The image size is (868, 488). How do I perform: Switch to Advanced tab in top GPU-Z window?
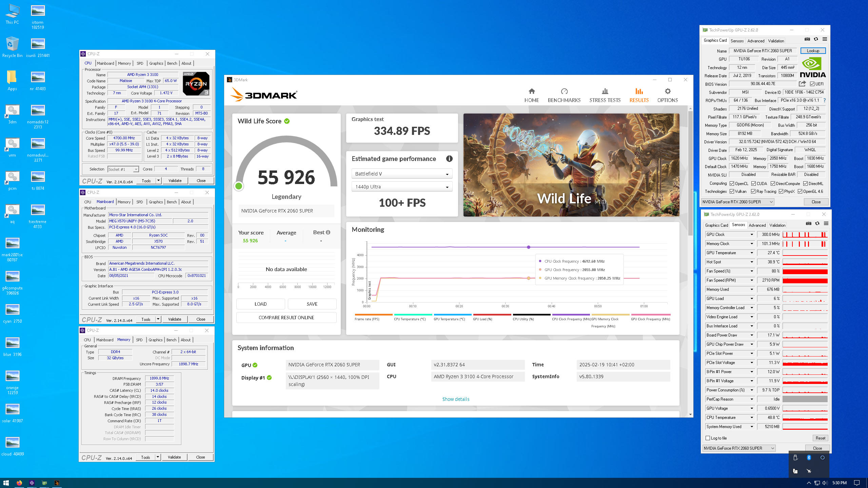pyautogui.click(x=756, y=41)
